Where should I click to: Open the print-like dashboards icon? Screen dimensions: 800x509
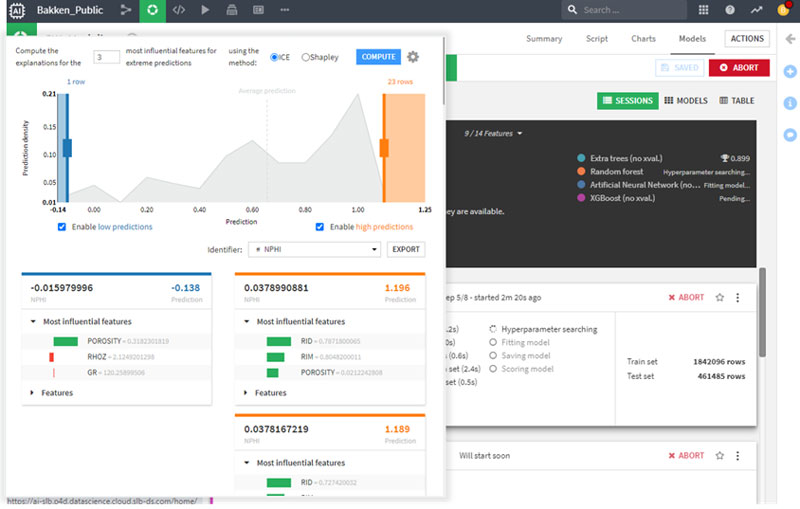pyautogui.click(x=232, y=10)
